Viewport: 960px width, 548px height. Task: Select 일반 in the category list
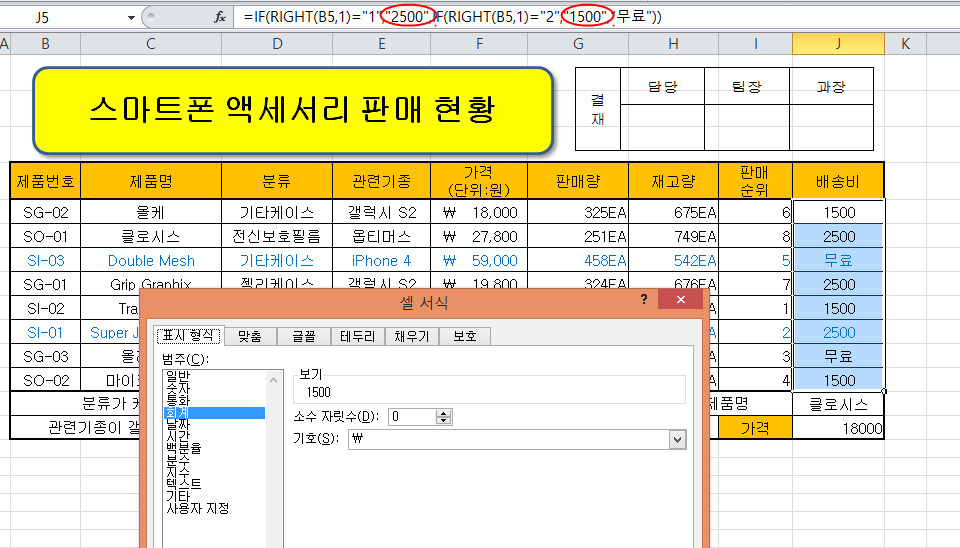tap(177, 375)
